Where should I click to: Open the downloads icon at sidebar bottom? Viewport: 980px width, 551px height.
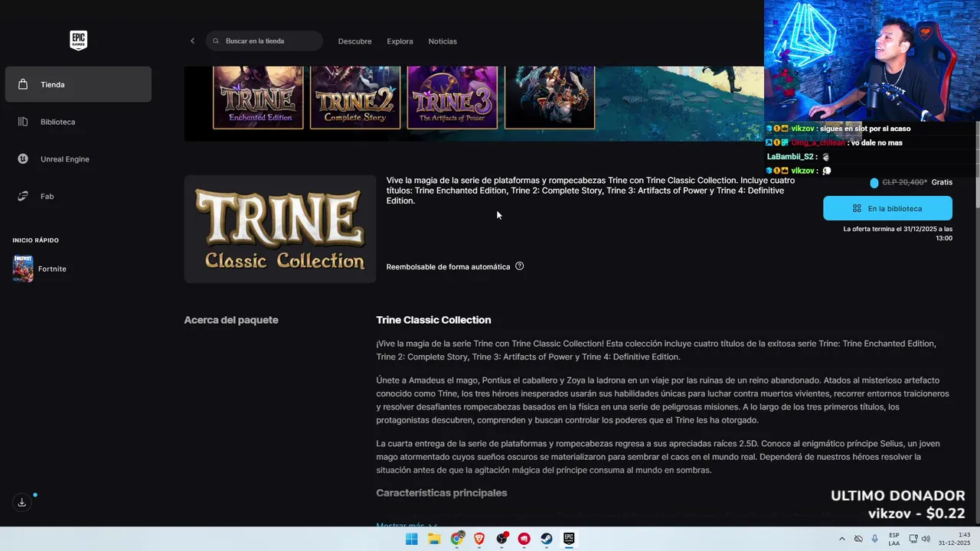click(x=21, y=502)
